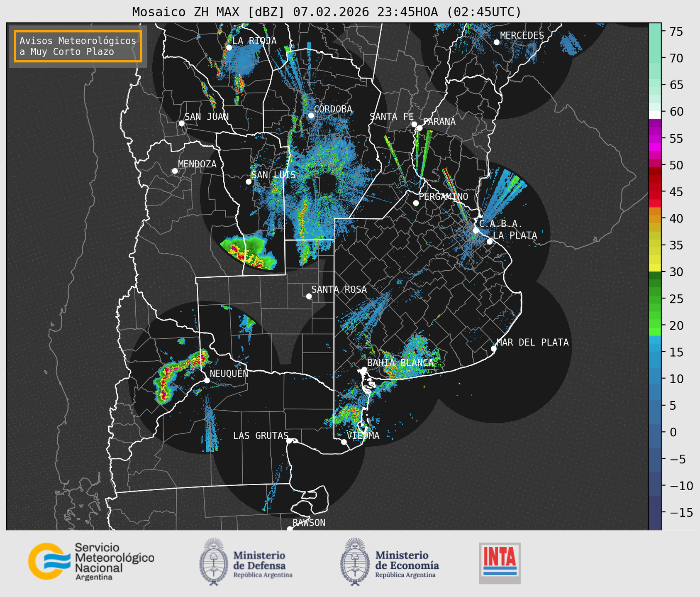Click the PARANA city marker dot

click(420, 128)
